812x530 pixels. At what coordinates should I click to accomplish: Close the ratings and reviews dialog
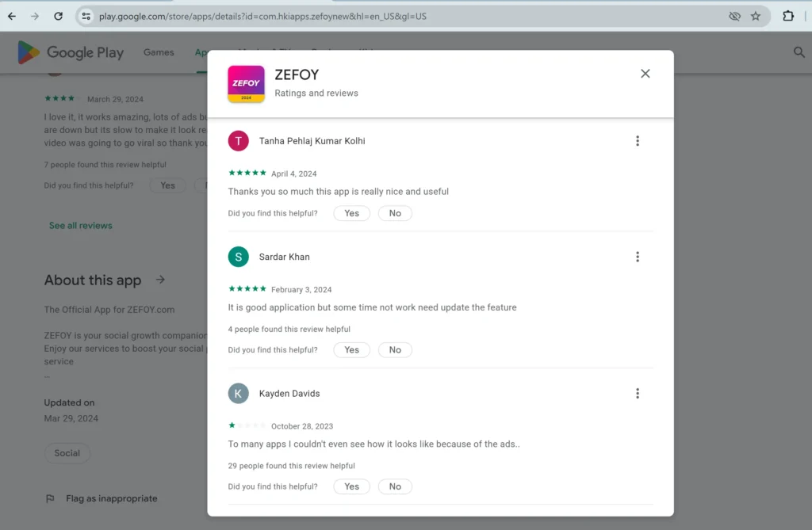click(645, 74)
